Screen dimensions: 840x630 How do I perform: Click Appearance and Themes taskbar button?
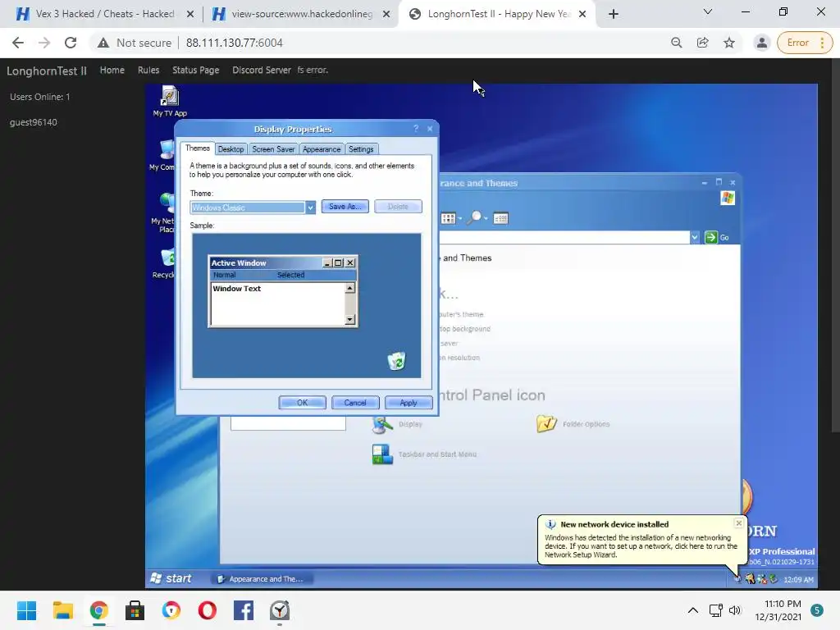click(x=262, y=578)
